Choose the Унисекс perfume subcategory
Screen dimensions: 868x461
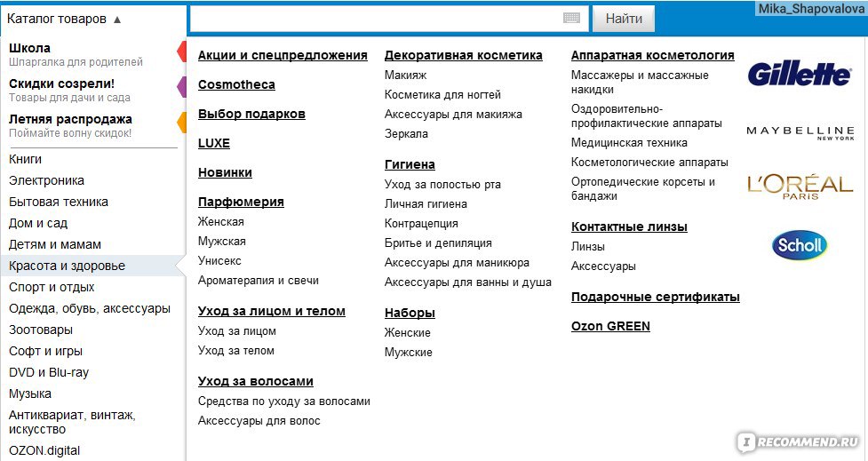click(219, 260)
